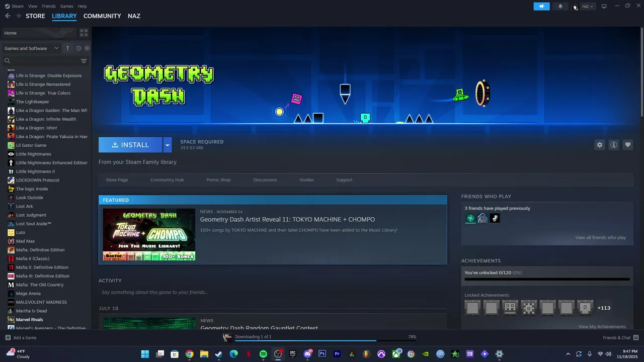The height and width of the screenshot is (362, 644).
Task: Launch Premiere Pro from the taskbar
Action: click(x=337, y=354)
